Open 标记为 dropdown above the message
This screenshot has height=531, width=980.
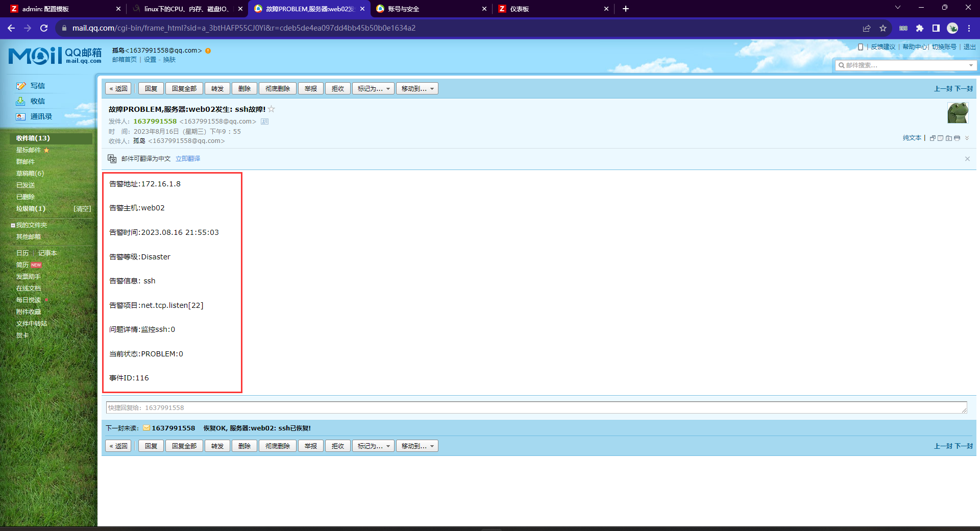coord(373,88)
